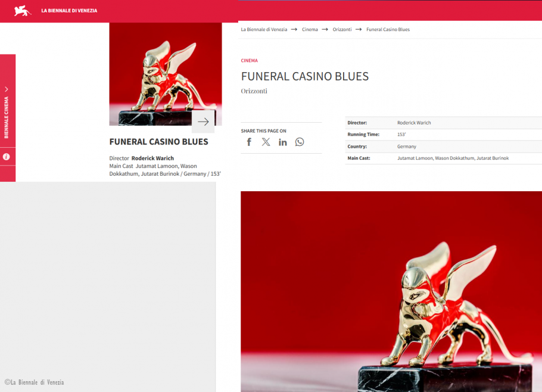Open La Biennale di Venezia header title

tap(69, 11)
